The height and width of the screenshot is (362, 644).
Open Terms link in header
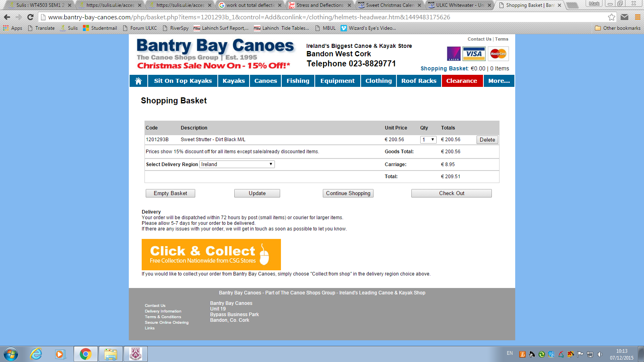point(502,39)
